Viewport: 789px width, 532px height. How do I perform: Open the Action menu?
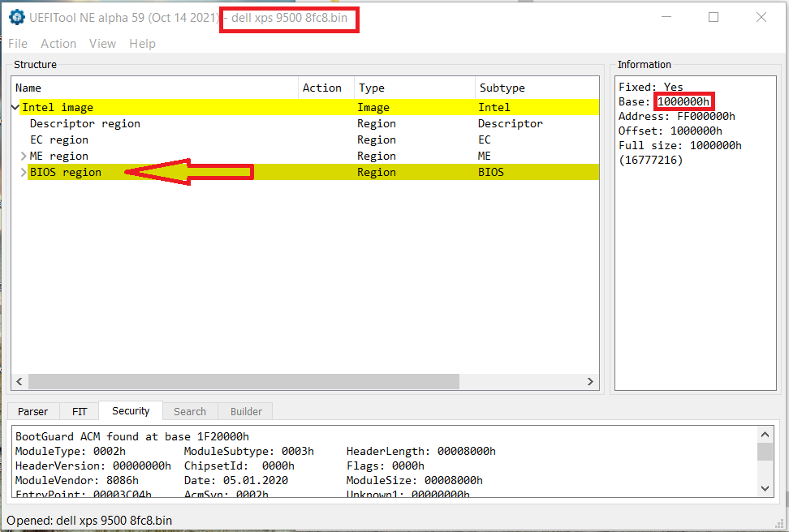[58, 44]
